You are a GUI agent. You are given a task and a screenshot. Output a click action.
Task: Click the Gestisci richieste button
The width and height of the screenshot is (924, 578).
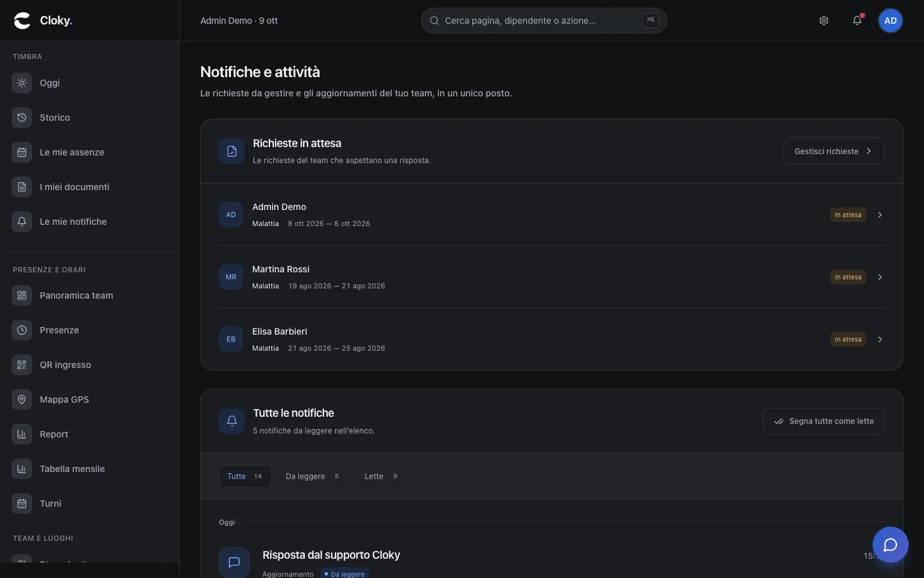point(834,151)
